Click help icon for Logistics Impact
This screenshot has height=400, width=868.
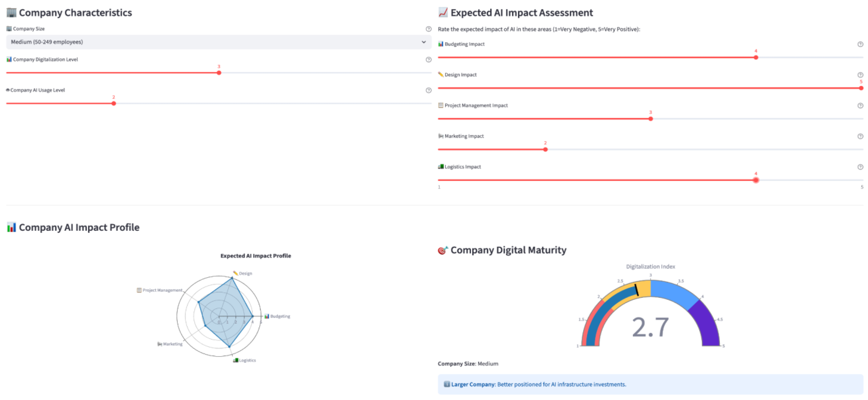click(x=860, y=167)
